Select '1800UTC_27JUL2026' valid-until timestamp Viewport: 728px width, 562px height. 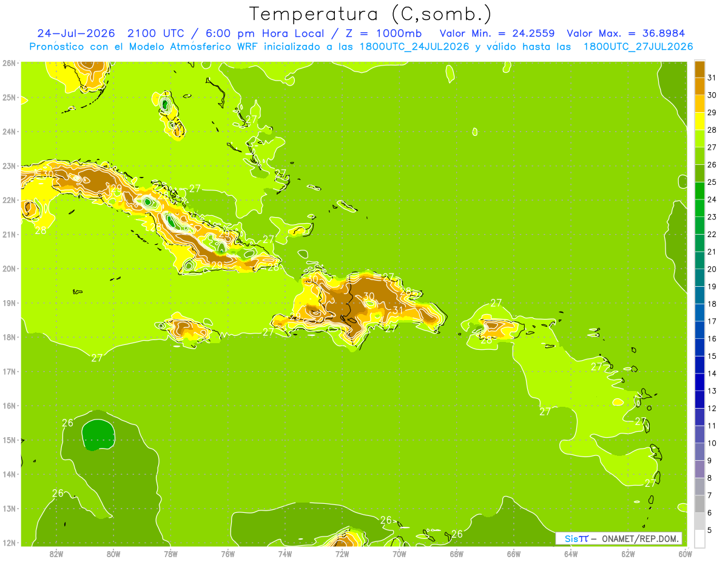pyautogui.click(x=638, y=47)
